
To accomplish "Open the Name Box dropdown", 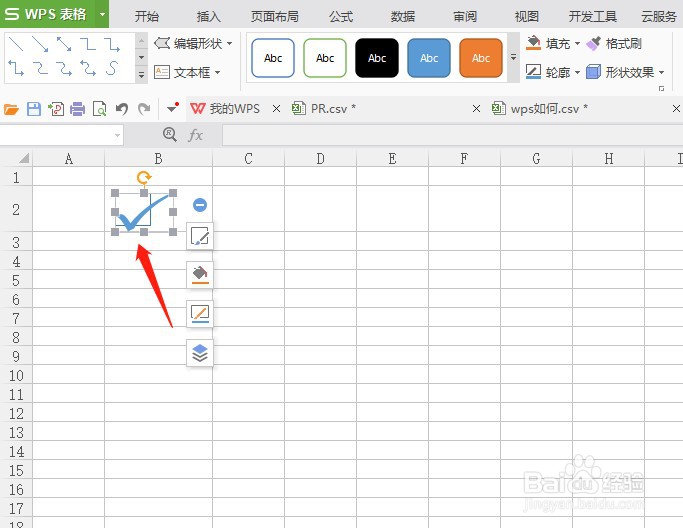I will [x=117, y=135].
